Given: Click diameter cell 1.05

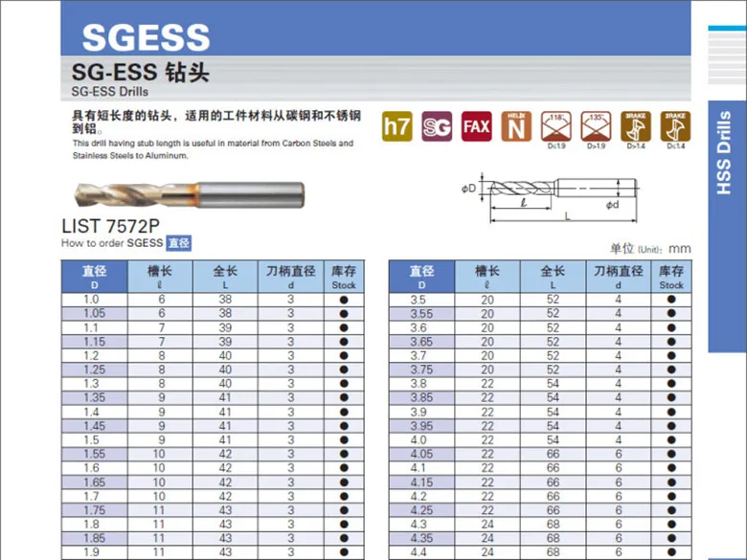Looking at the screenshot, I should tap(94, 313).
